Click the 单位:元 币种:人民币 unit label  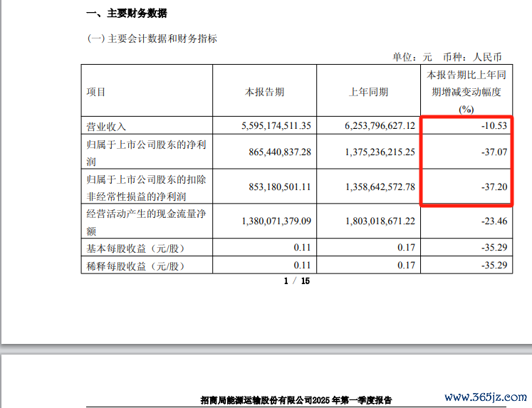coord(447,56)
